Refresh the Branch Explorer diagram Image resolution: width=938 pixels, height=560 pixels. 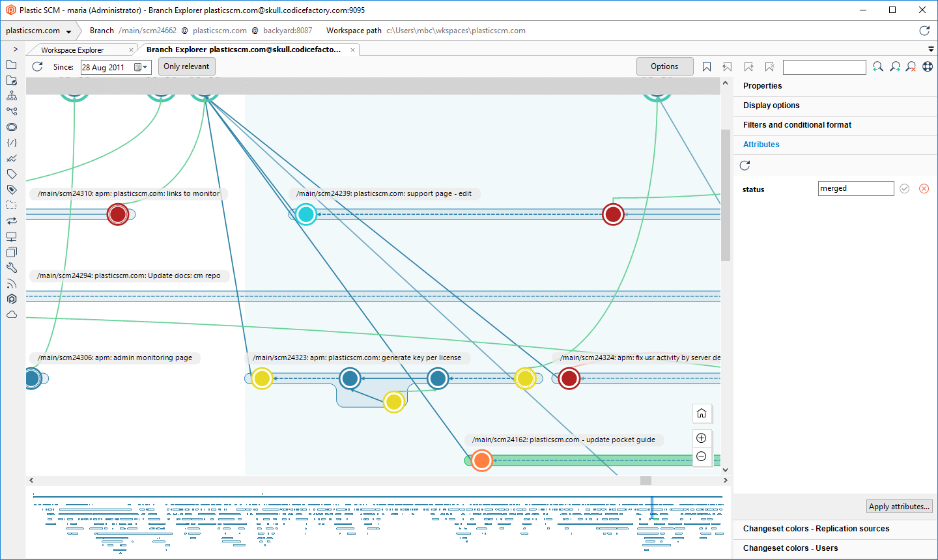[37, 66]
